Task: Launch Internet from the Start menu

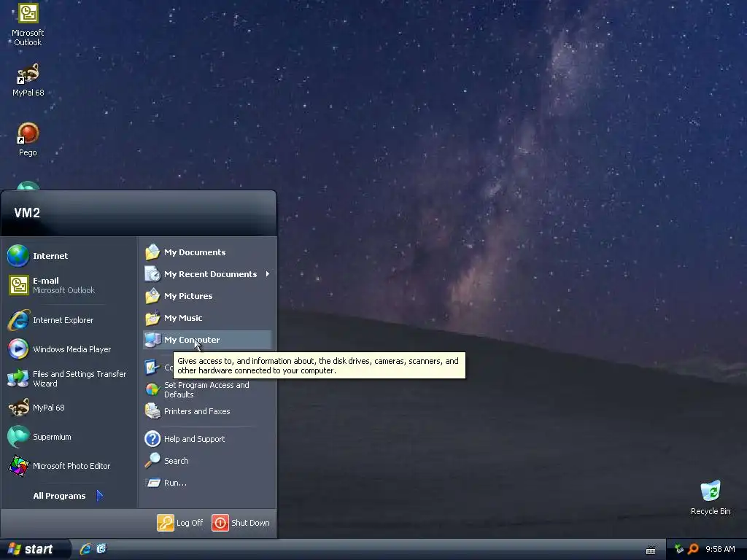Action: 69,256
